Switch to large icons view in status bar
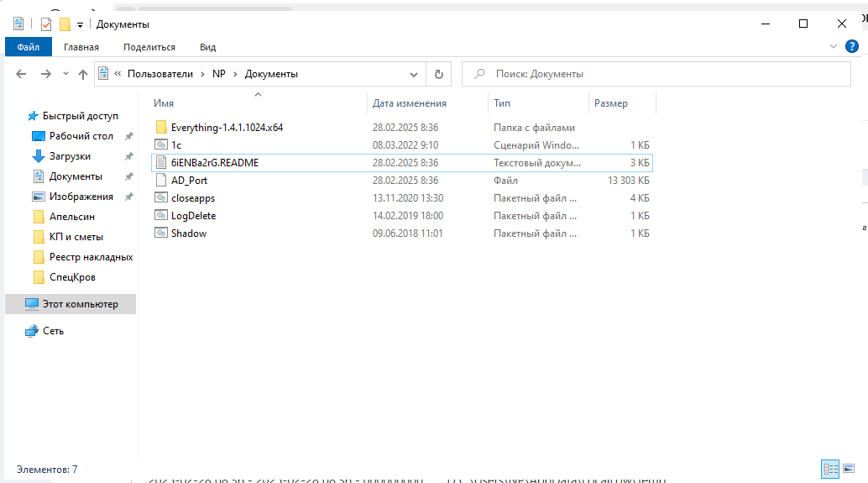The width and height of the screenshot is (868, 483). 850,469
